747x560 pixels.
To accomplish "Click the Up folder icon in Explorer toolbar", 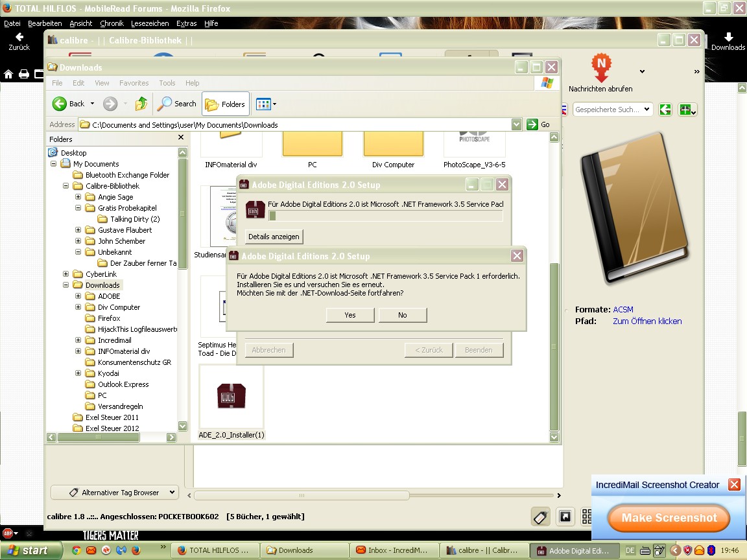I will 141,103.
